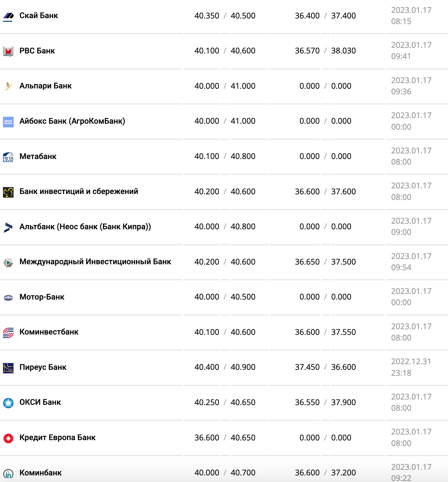Viewport: 448px width, 482px height.
Task: Click Кредит Европа Банк rate 36.600
Action: (x=207, y=438)
